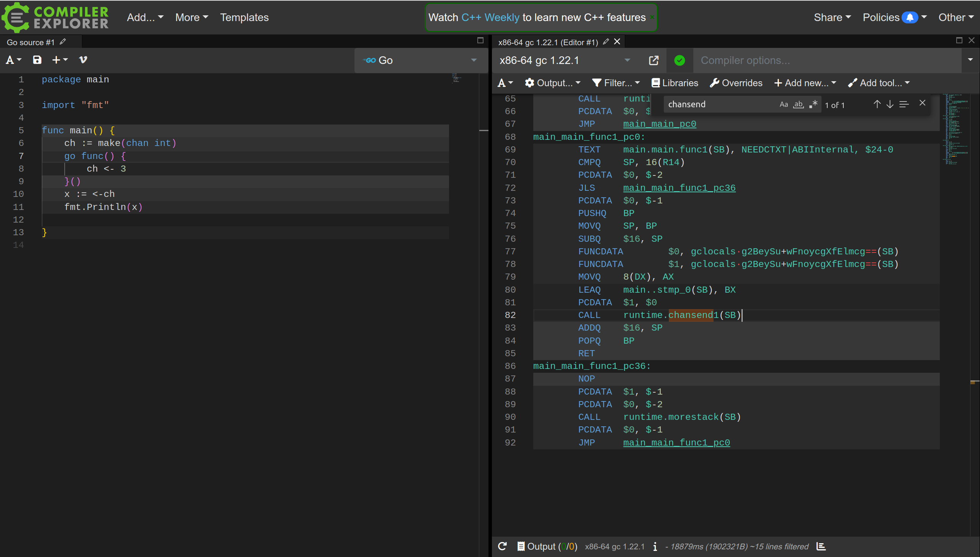This screenshot has width=980, height=557.
Task: Save the source file
Action: tap(37, 60)
